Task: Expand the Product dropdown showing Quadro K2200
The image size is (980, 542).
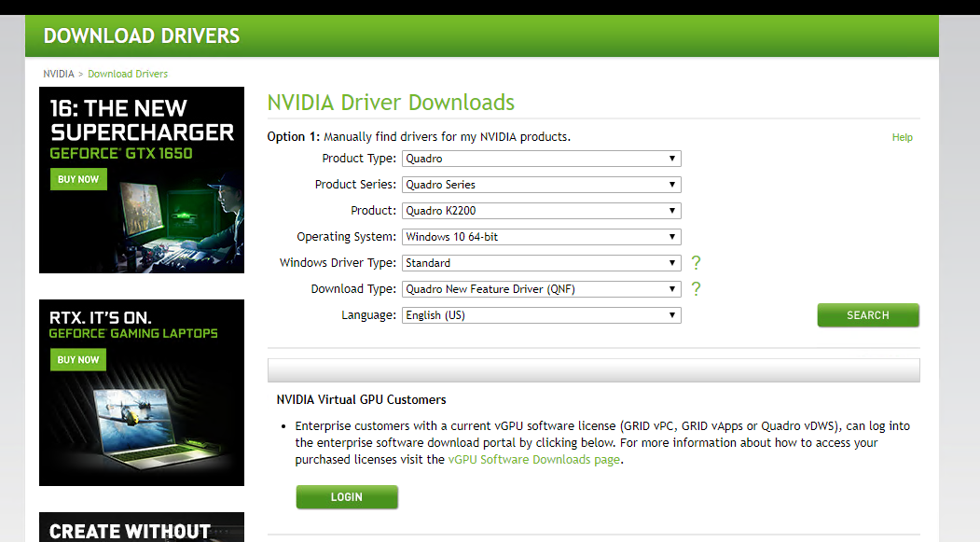Action: pyautogui.click(x=541, y=211)
